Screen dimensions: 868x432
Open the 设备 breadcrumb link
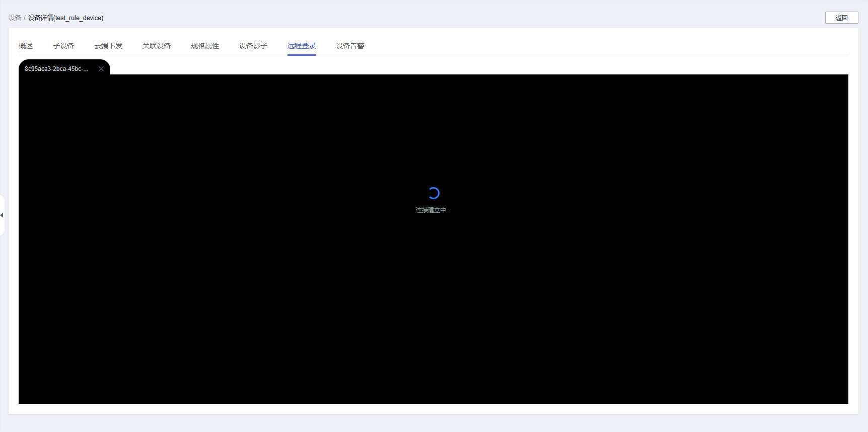pos(15,18)
